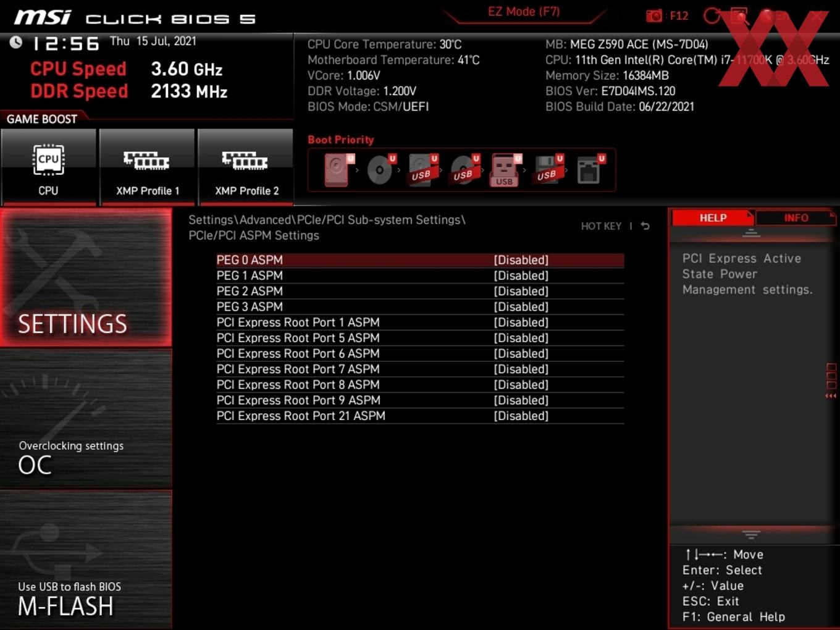Open M-FLASH to flash BIOS via USB
This screenshot has height=630, width=840.
coord(86,560)
